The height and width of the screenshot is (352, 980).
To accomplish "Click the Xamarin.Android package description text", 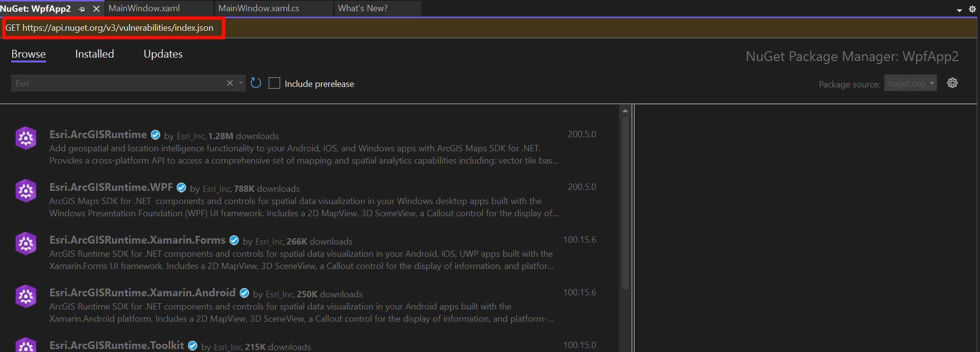I will tap(301, 312).
